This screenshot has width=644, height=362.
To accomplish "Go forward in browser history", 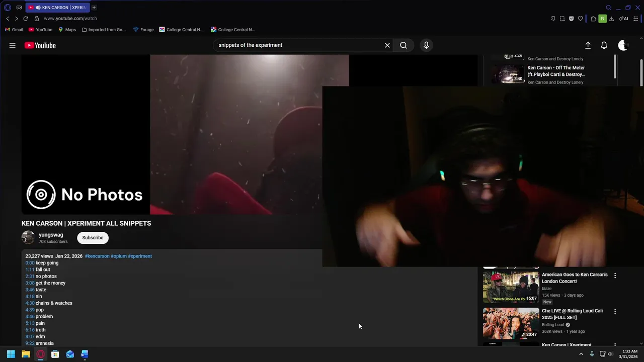I will pos(17,19).
